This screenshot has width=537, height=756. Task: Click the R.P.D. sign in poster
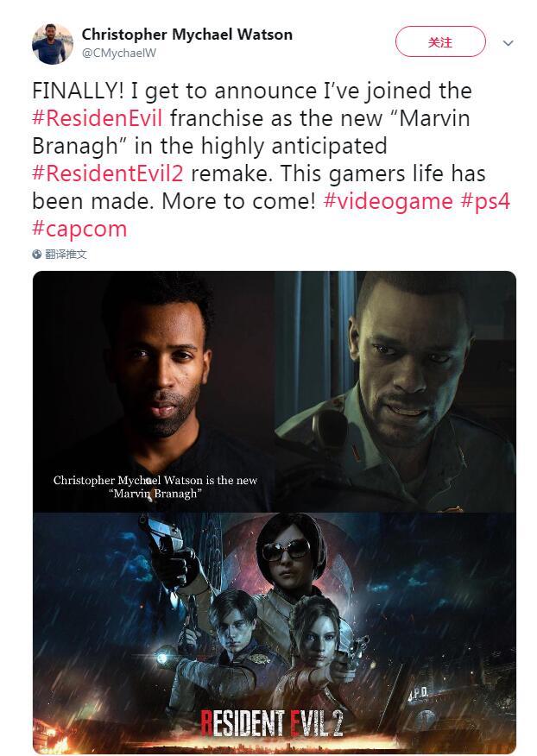pos(418,694)
